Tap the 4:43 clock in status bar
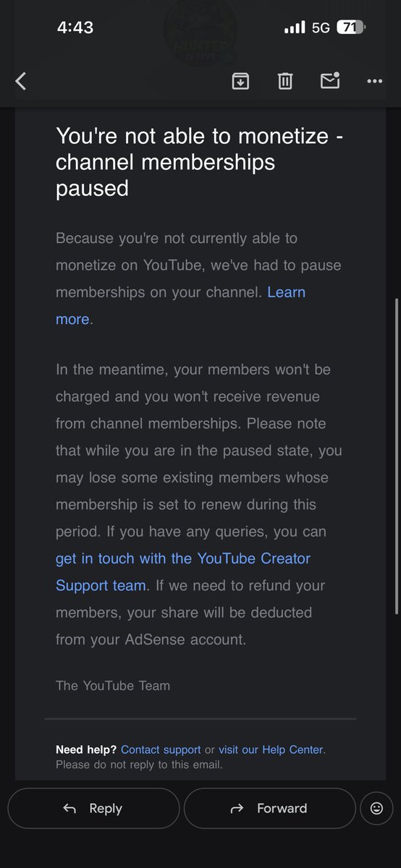Image resolution: width=401 pixels, height=868 pixels. click(75, 27)
